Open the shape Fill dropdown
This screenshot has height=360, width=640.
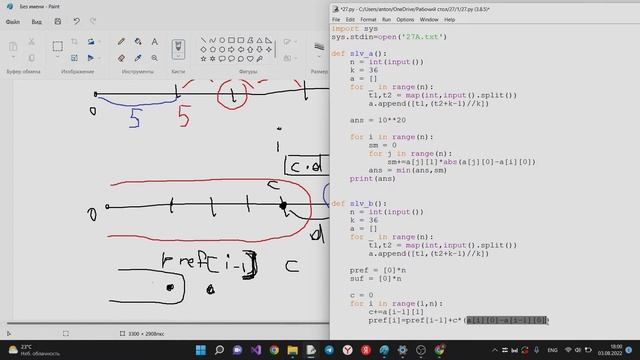pyautogui.click(x=295, y=58)
